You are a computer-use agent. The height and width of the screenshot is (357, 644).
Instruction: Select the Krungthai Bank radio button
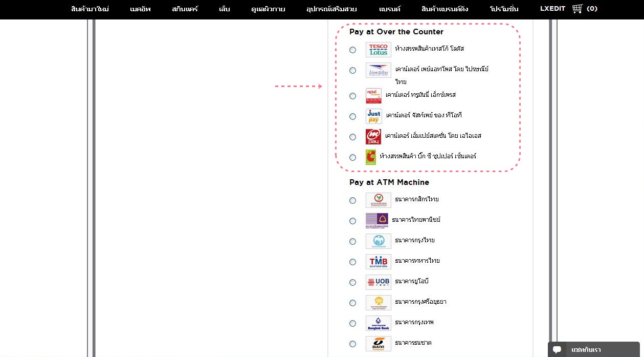click(x=352, y=241)
